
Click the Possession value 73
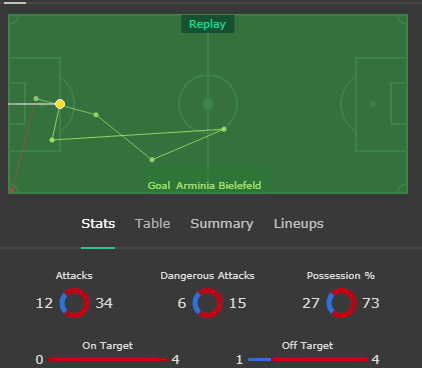371,303
